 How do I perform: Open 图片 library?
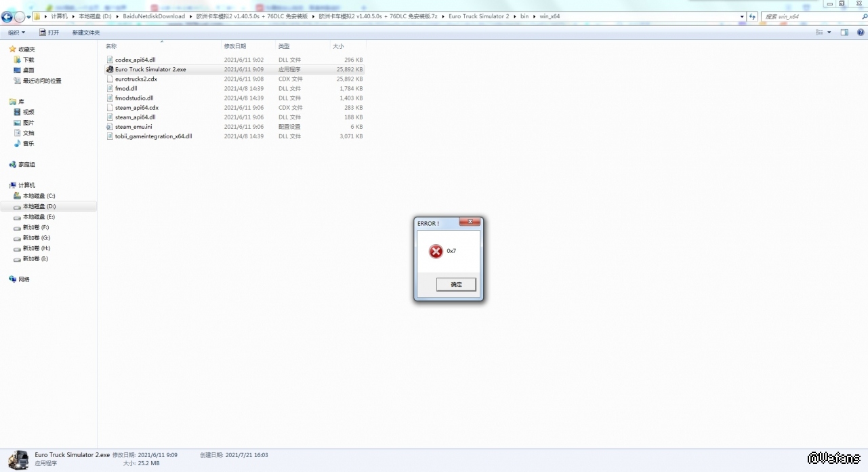28,123
